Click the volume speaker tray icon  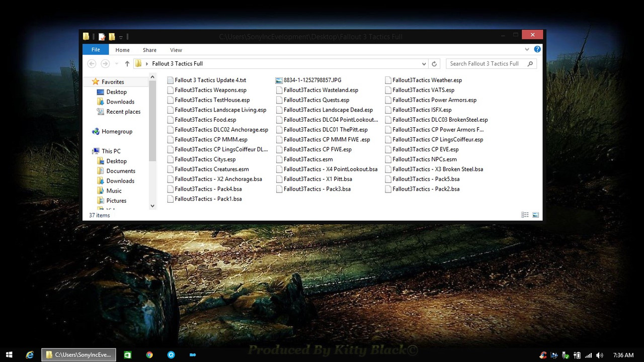click(599, 355)
